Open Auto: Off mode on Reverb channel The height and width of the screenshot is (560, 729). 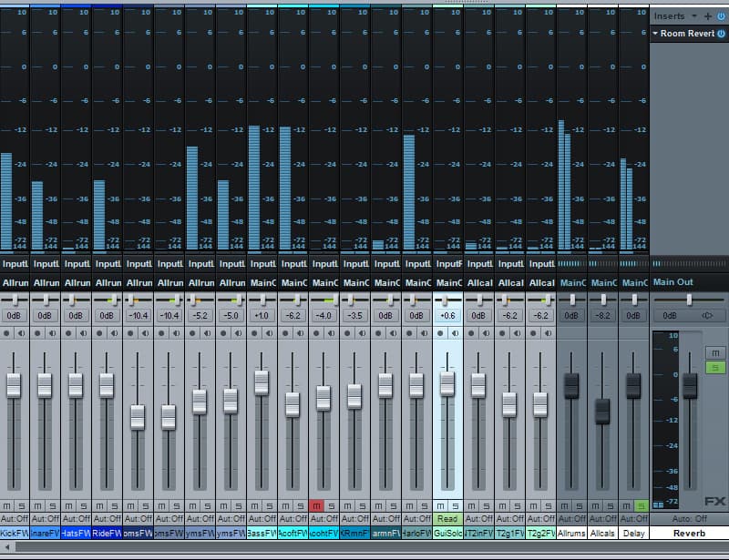689,519
